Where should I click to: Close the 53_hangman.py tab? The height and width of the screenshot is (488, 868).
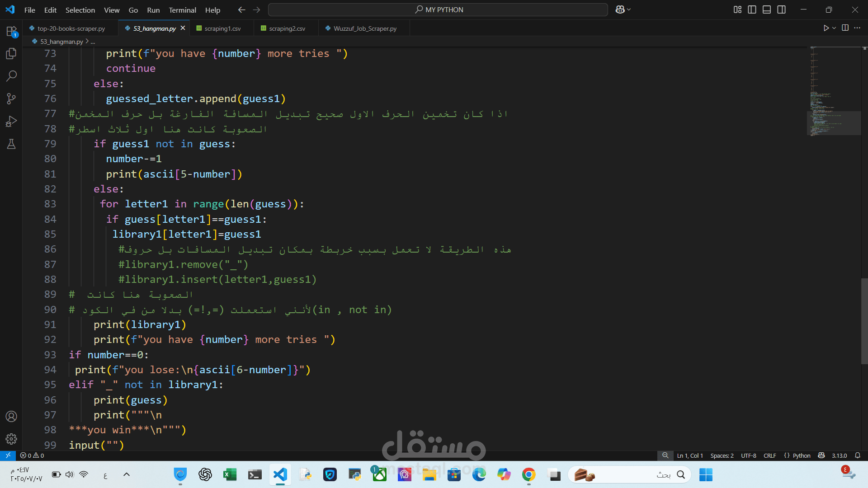183,28
